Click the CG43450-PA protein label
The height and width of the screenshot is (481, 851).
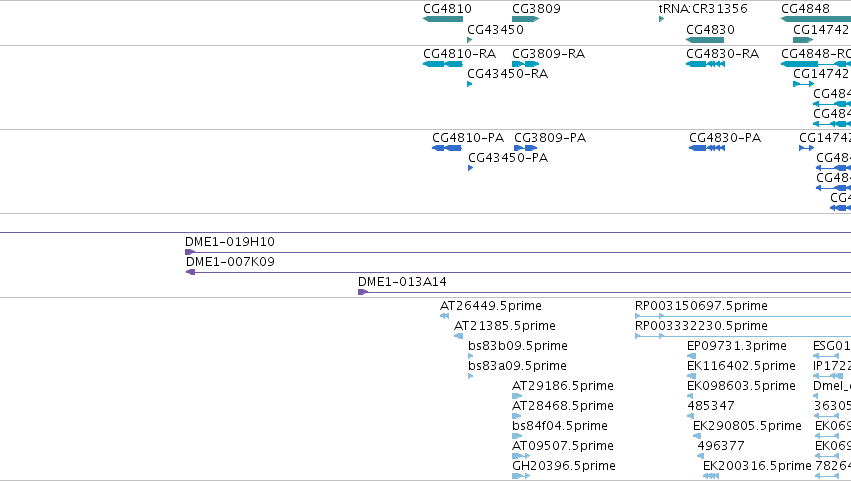coord(508,157)
